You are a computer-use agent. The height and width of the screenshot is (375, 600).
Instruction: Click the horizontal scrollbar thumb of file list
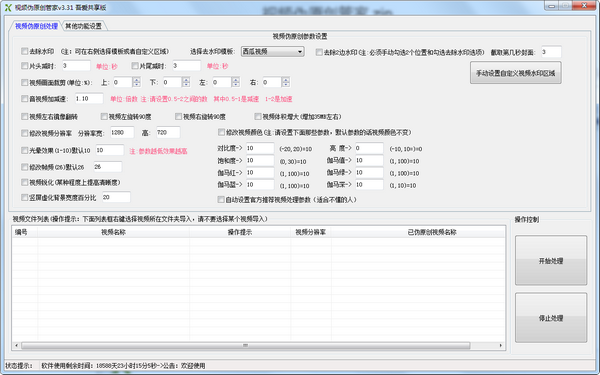(245, 346)
